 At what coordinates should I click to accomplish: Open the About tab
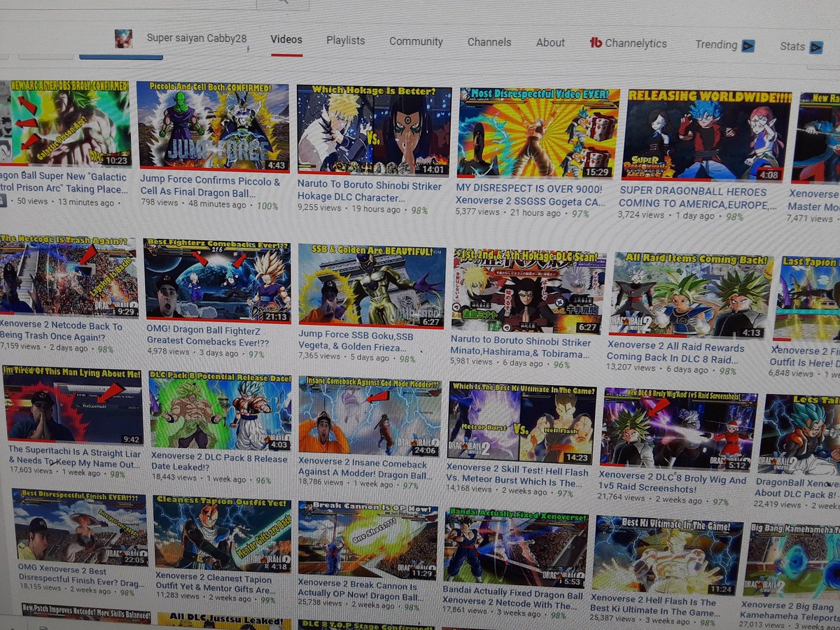(x=550, y=43)
